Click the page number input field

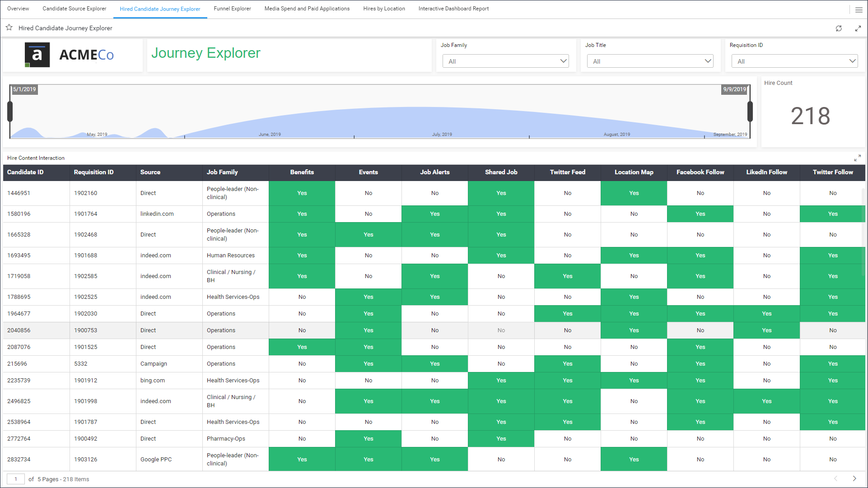coord(16,479)
